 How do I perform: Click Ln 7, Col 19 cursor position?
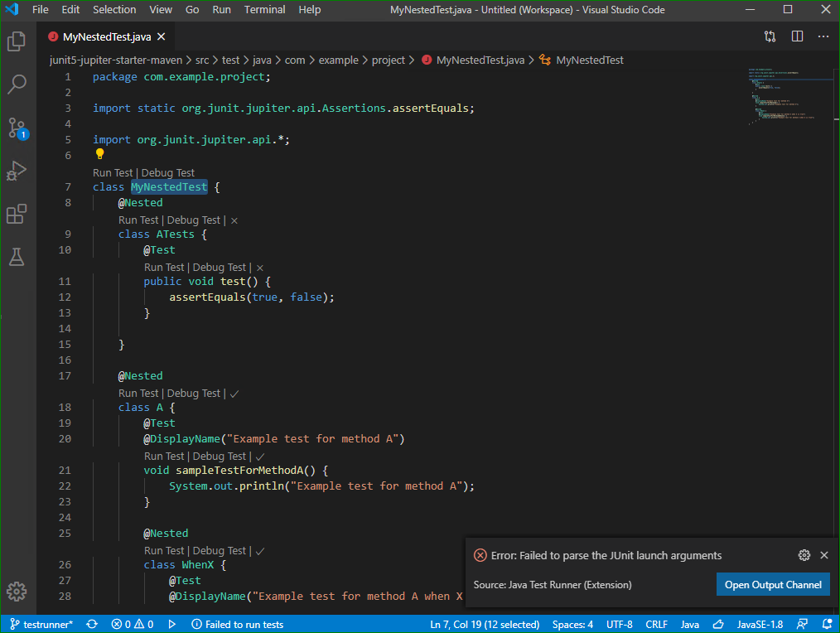485,625
